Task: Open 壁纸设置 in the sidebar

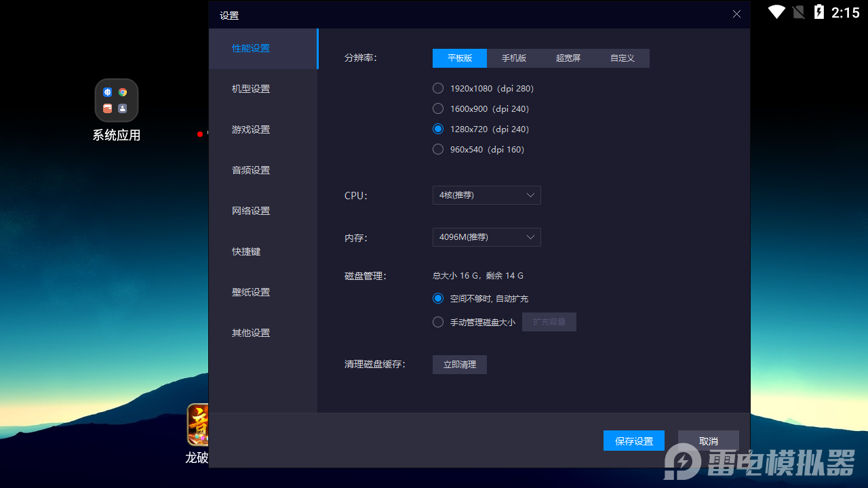Action: coord(263,292)
